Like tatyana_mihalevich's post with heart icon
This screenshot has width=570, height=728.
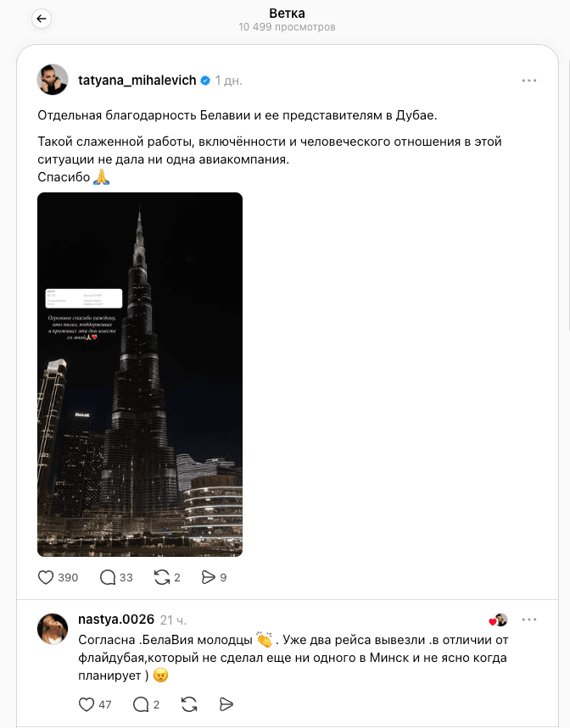click(x=46, y=578)
